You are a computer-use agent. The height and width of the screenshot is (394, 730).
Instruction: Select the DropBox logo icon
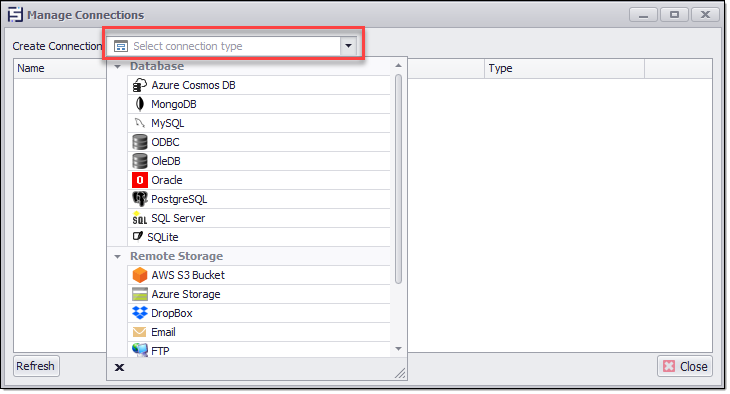140,313
